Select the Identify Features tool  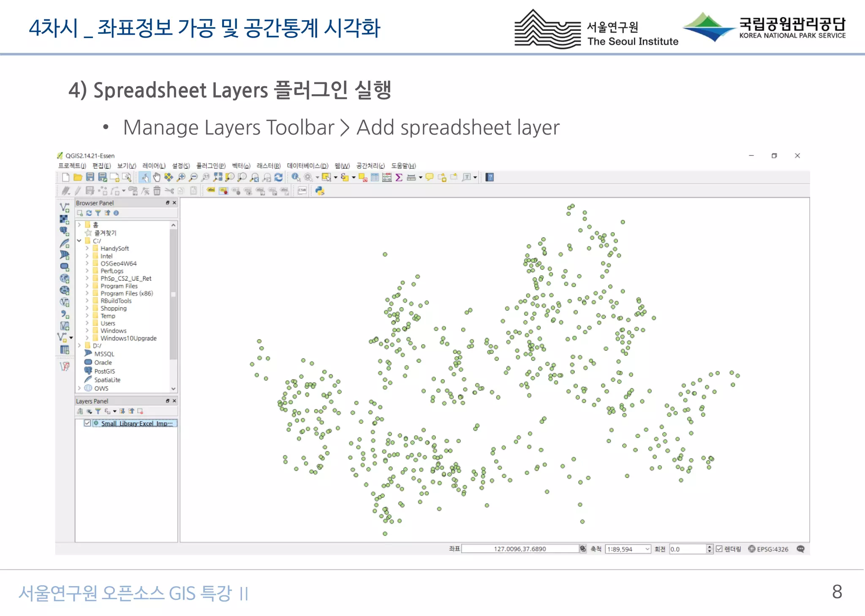point(296,177)
